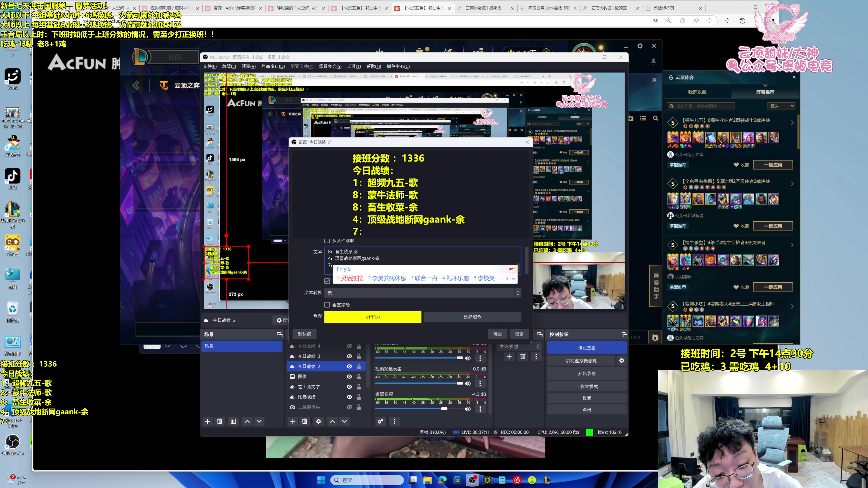
Task: Open the 筛选 filter dropdown
Action: [782, 106]
